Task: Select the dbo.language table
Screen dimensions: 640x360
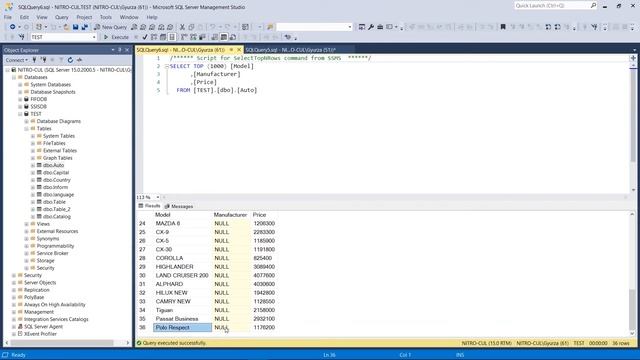Action: [58, 195]
